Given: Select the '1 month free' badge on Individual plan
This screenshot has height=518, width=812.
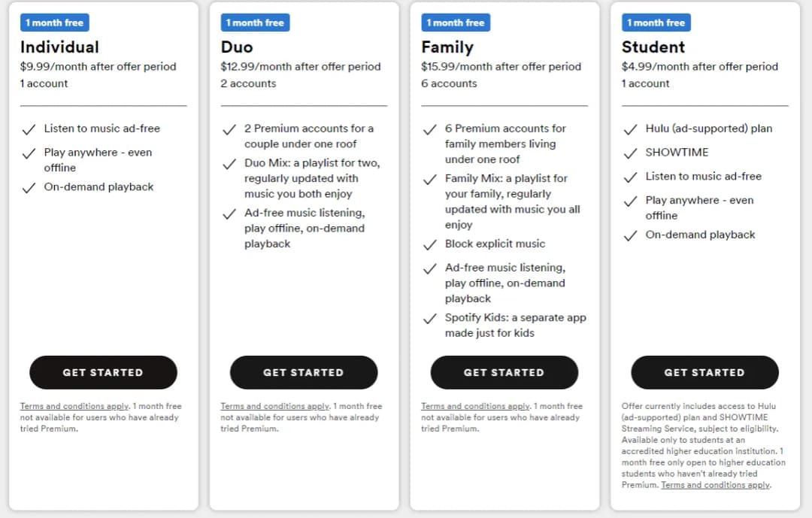Looking at the screenshot, I should pyautogui.click(x=54, y=23).
